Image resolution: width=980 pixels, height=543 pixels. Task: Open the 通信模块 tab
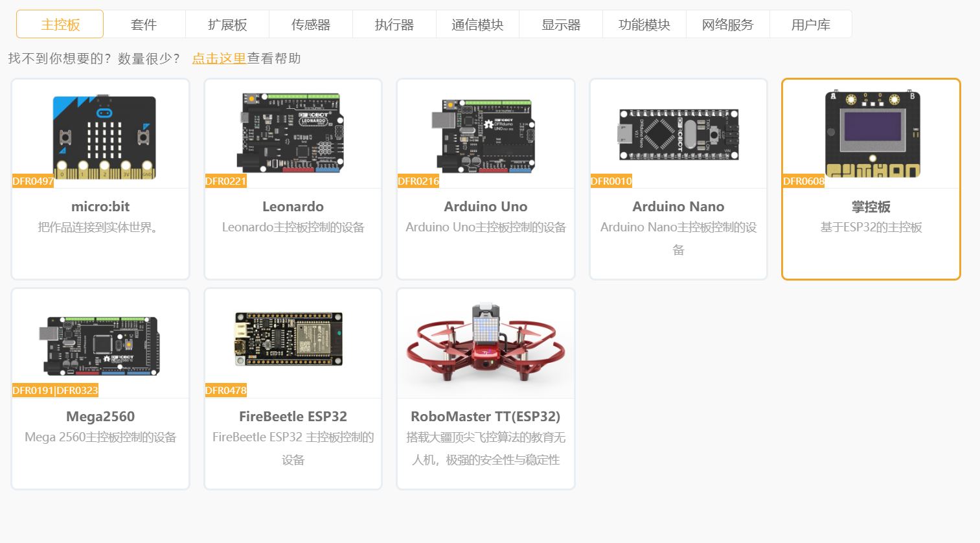click(477, 25)
